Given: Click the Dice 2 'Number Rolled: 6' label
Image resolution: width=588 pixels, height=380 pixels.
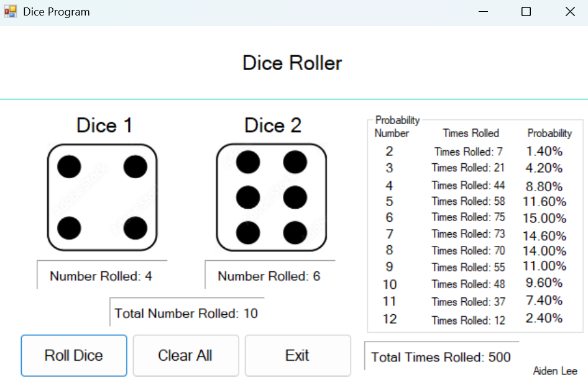Looking at the screenshot, I should click(x=269, y=276).
